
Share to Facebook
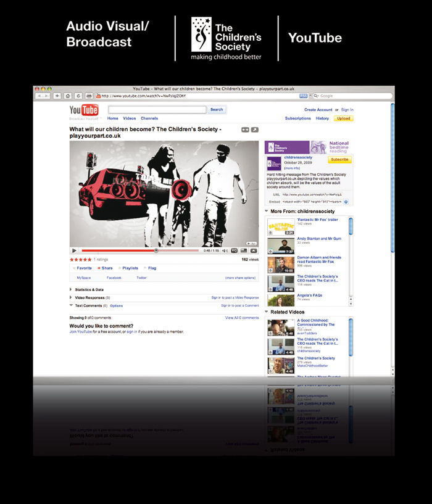click(x=114, y=278)
